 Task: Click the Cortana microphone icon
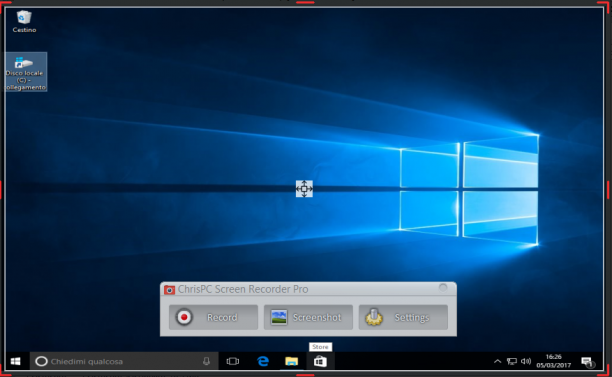206,361
